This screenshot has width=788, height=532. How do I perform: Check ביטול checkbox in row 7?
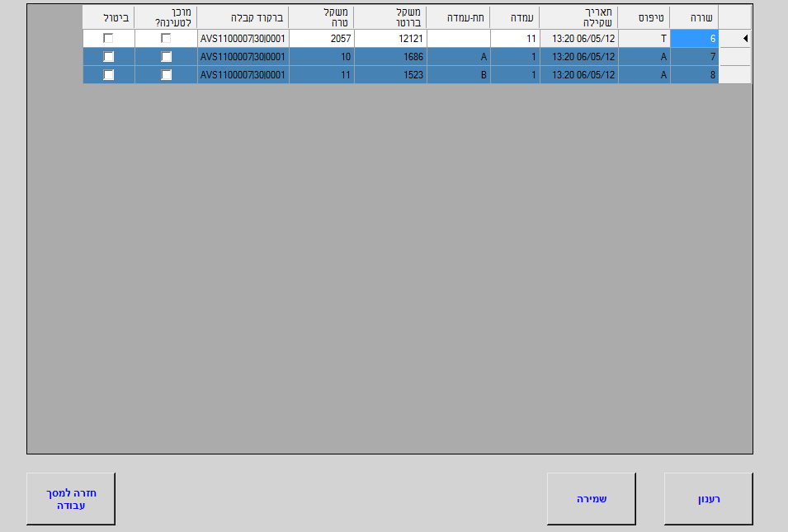pyautogui.click(x=109, y=57)
